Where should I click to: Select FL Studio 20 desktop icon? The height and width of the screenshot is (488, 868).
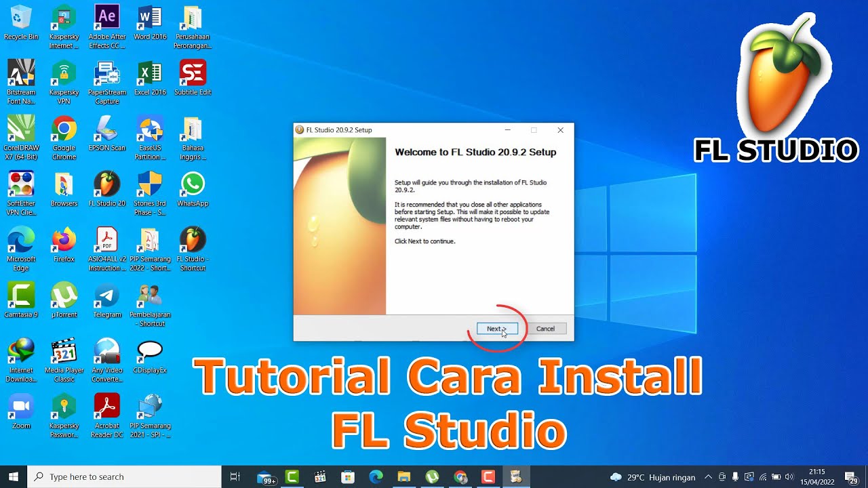[107, 189]
